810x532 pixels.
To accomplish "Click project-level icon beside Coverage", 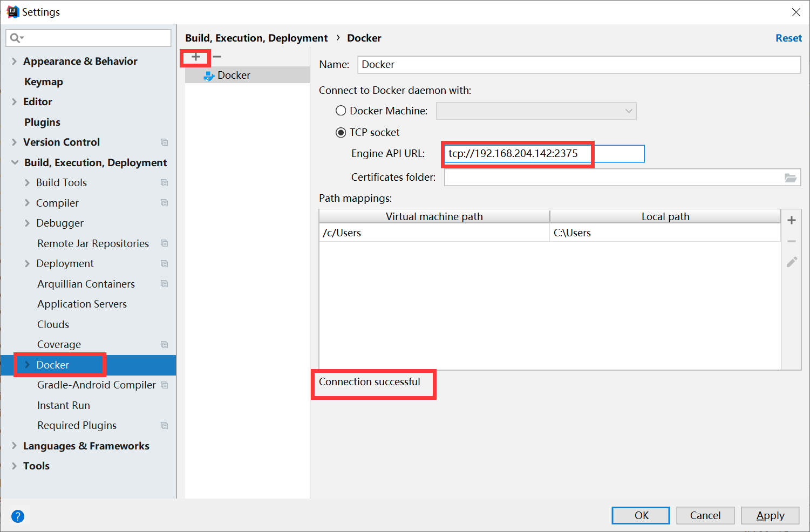I will click(165, 345).
